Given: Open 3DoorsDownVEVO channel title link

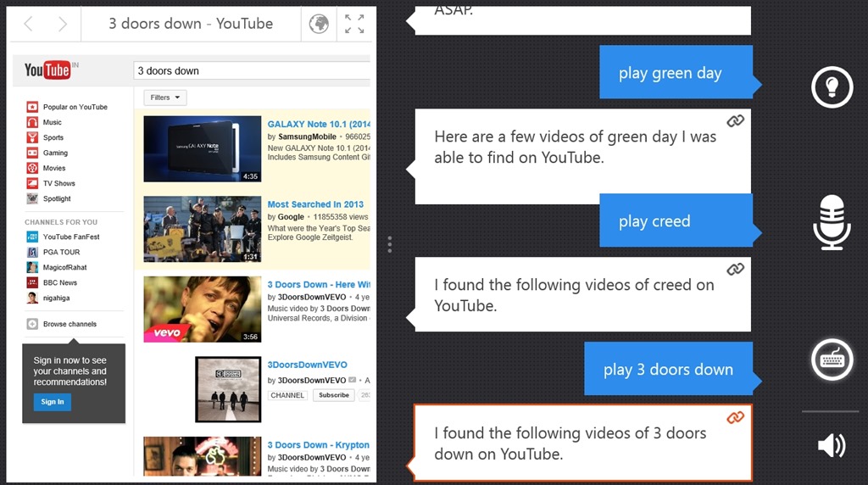Looking at the screenshot, I should pyautogui.click(x=307, y=365).
